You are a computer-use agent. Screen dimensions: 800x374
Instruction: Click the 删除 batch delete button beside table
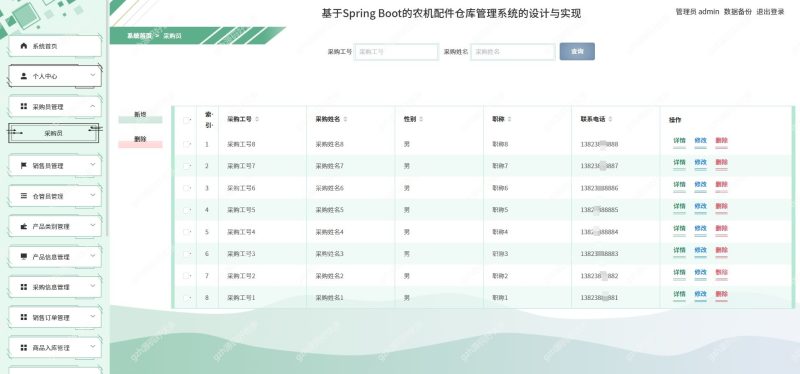tap(140, 141)
